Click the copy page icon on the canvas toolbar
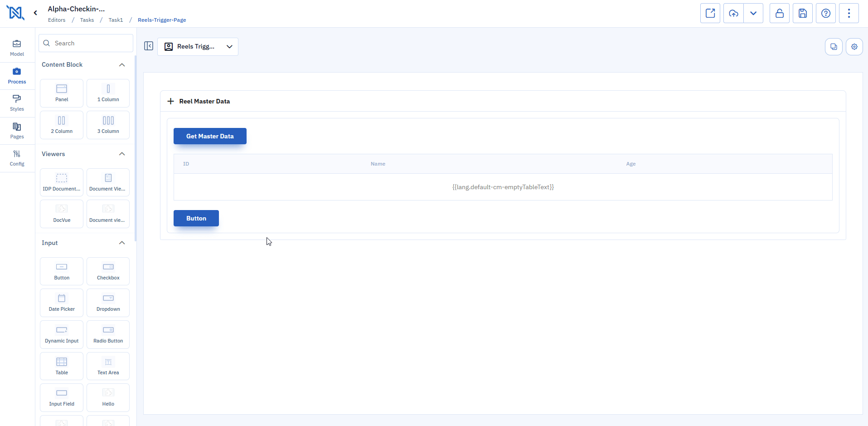 point(834,47)
